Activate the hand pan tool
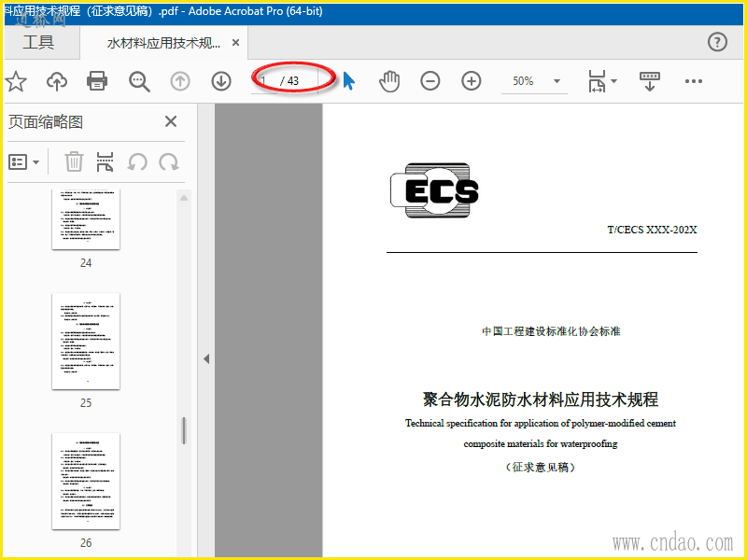747x560 pixels. point(389,81)
